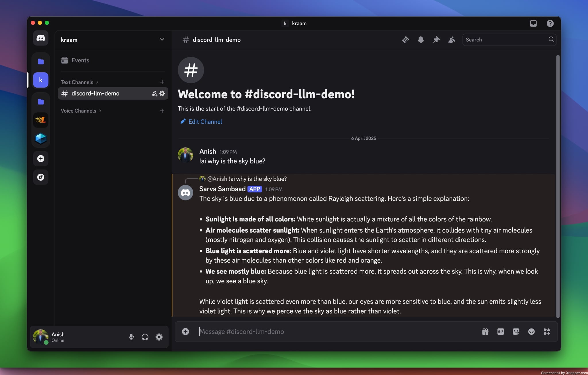Toggle the member list visibility
The height and width of the screenshot is (375, 588).
point(451,40)
